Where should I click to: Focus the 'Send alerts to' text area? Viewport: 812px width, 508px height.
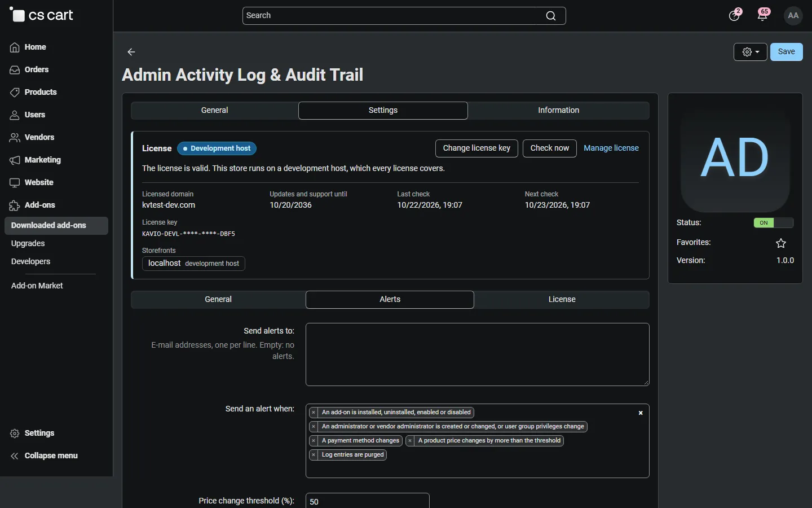pos(478,354)
